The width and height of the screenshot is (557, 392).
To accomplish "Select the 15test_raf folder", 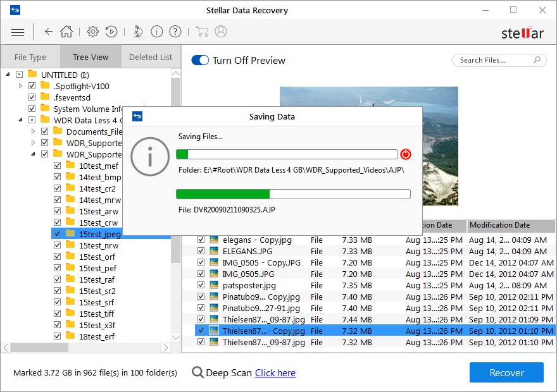I will coord(97,279).
